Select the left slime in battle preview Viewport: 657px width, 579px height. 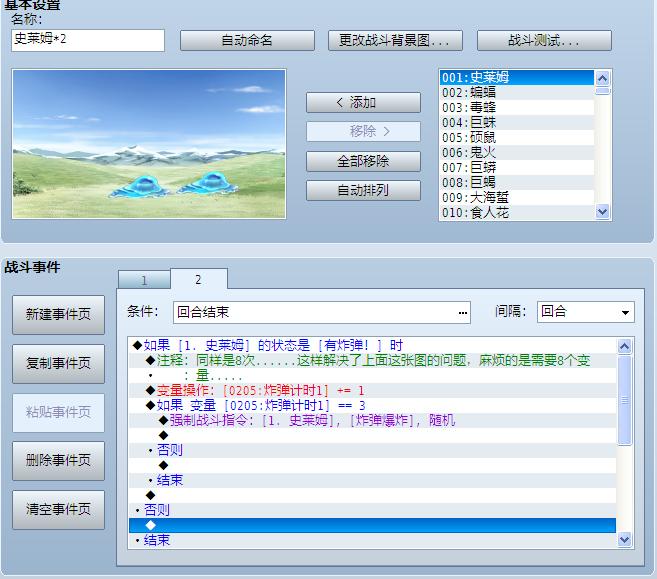pyautogui.click(x=140, y=187)
